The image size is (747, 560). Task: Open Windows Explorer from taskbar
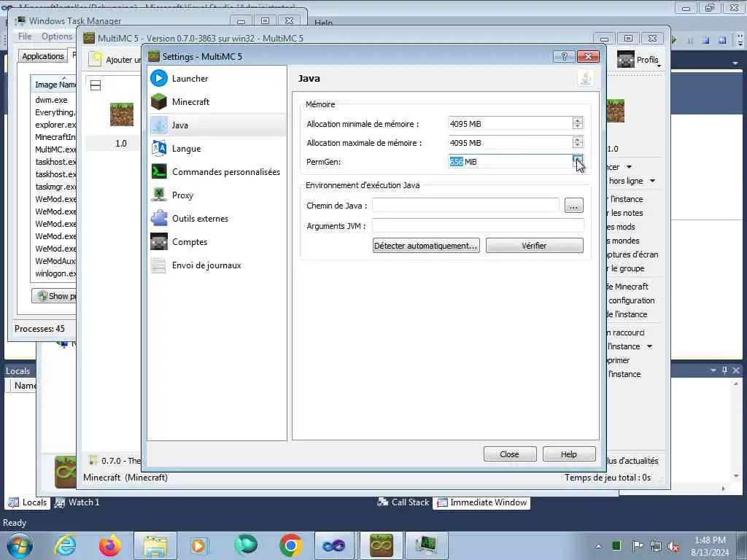pyautogui.click(x=155, y=545)
